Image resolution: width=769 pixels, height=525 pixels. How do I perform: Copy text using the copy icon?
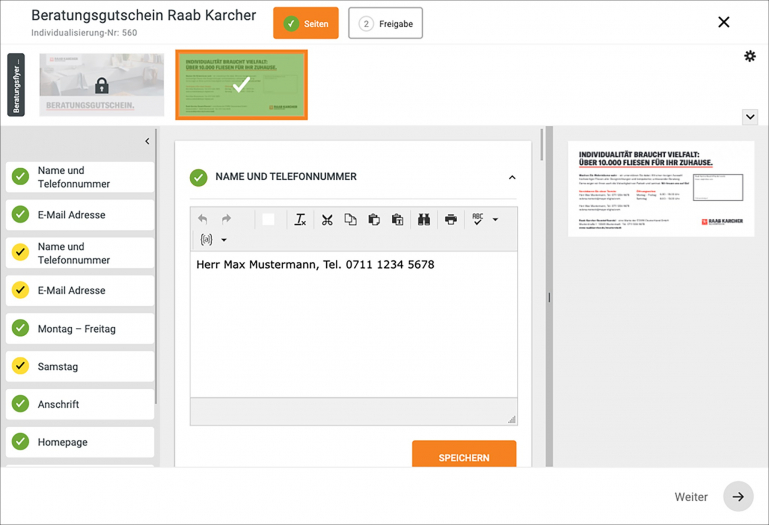pyautogui.click(x=350, y=219)
